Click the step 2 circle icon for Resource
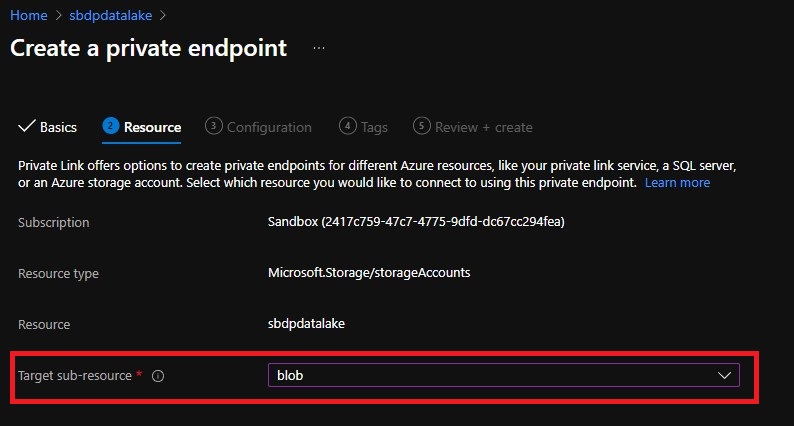Viewport: 794px width, 426px height. pos(111,126)
